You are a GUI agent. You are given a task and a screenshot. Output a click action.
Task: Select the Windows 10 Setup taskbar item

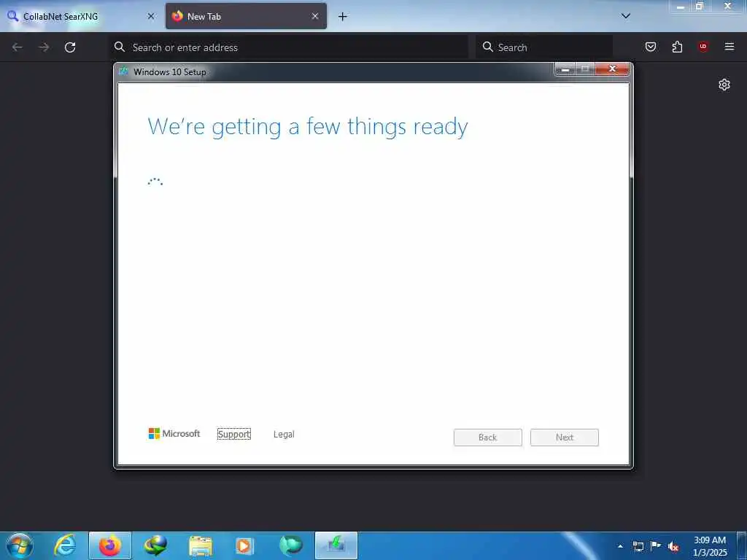pos(336,545)
